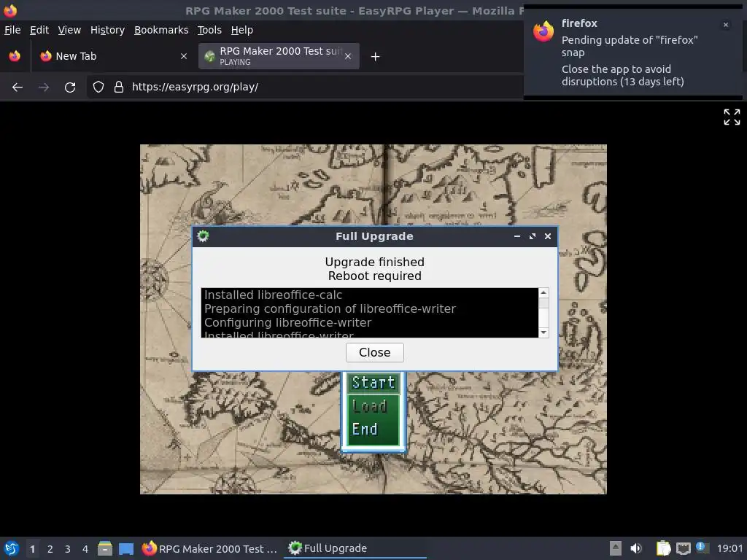The width and height of the screenshot is (747, 560).
Task: Click the 19:01 clock in taskbar
Action: 729,548
